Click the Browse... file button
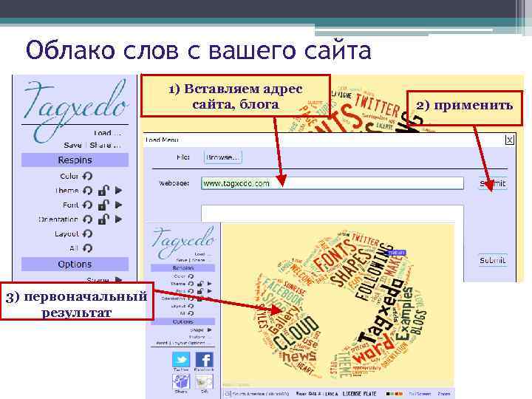Viewport: 532px width, 399px height. (223, 157)
